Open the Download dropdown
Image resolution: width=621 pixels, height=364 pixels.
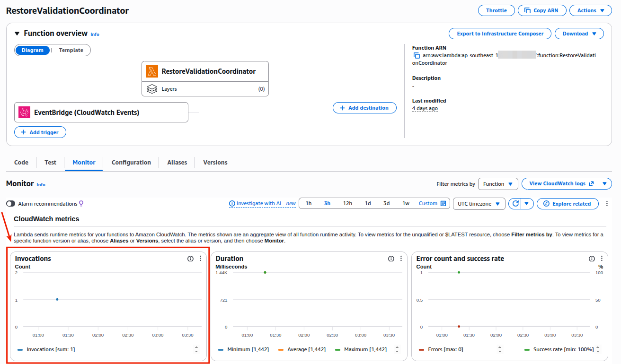[579, 34]
